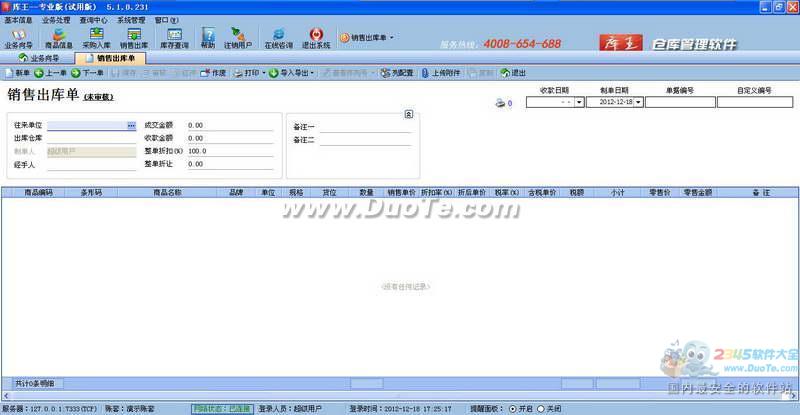The height and width of the screenshot is (415, 800).
Task: Go to 下一单 next order
Action: pyautogui.click(x=88, y=73)
